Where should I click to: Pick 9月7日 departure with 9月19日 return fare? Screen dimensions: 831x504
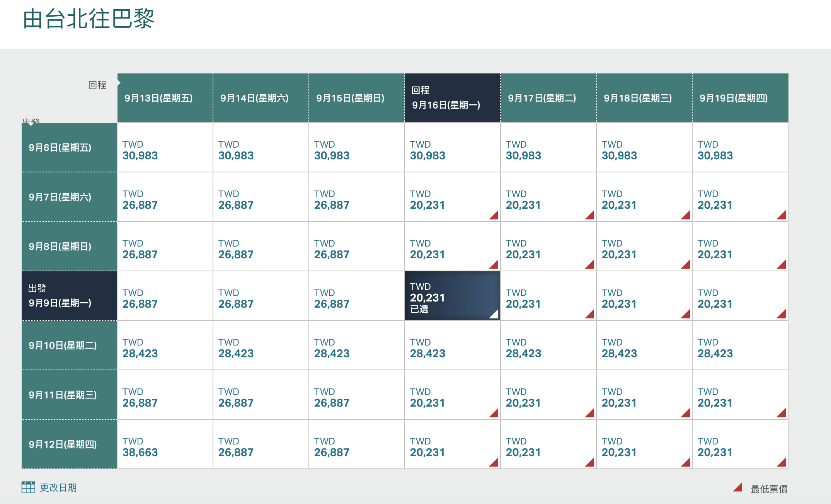tap(740, 197)
